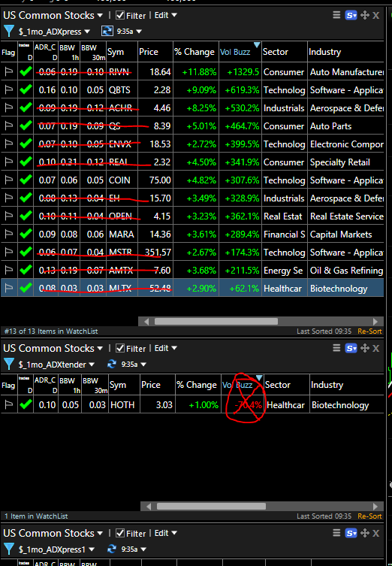392x566 pixels.
Task: Click the funnel filter icon beside $_1mo_ADXtender
Action: pyautogui.click(x=9, y=365)
